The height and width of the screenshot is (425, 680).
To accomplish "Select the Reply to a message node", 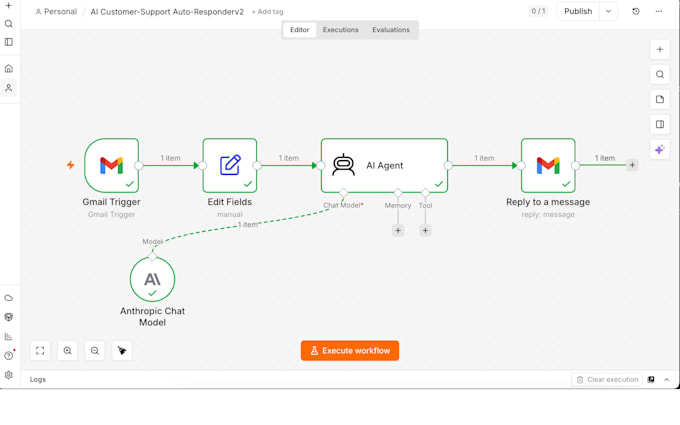I will [x=548, y=165].
